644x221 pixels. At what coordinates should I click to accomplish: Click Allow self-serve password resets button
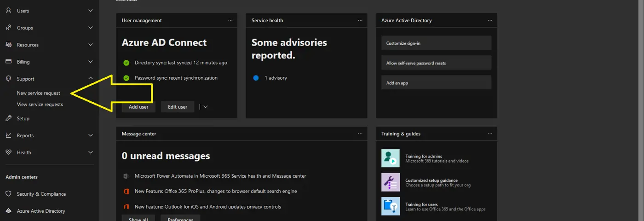pyautogui.click(x=437, y=63)
